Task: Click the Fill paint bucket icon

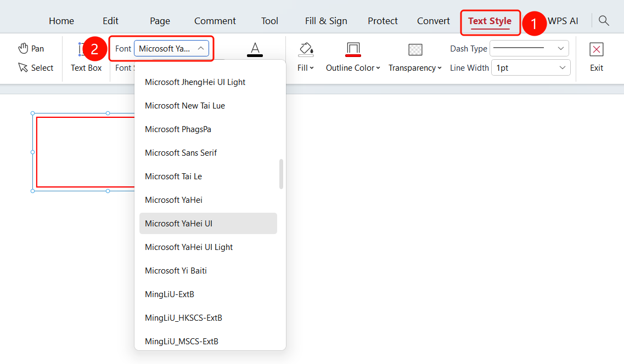Action: [306, 49]
